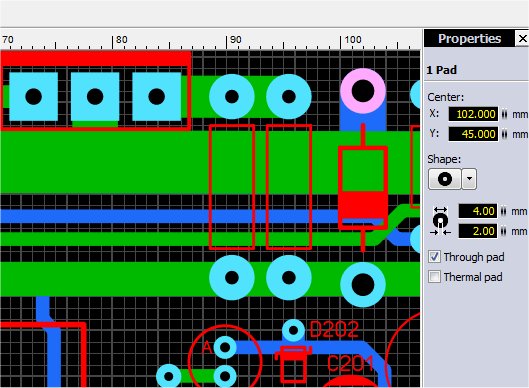This screenshot has height=388, width=529.
Task: Select the pink highlighted pad
Action: click(363, 91)
